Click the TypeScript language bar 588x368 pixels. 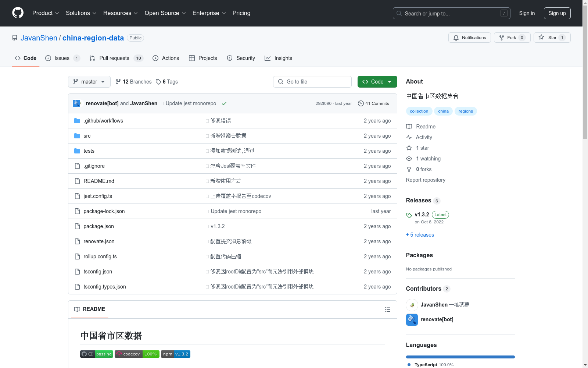(460, 357)
